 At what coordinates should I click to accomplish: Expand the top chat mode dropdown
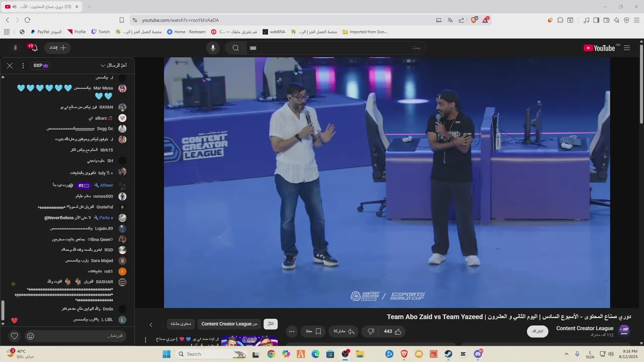[113, 65]
